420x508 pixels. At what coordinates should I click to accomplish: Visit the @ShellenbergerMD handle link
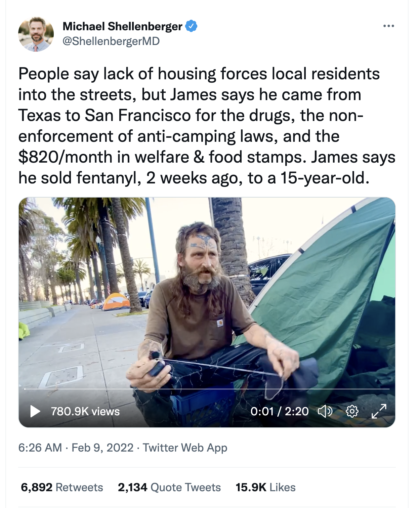click(111, 41)
